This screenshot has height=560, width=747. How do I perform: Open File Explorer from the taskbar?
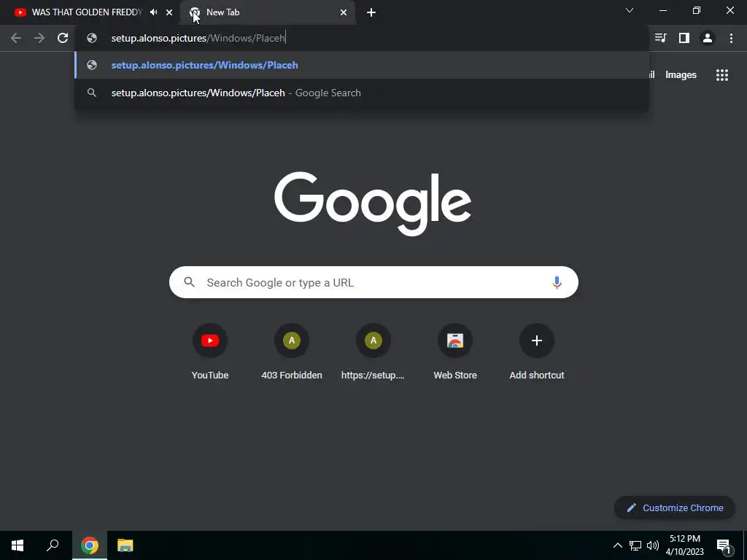[125, 545]
